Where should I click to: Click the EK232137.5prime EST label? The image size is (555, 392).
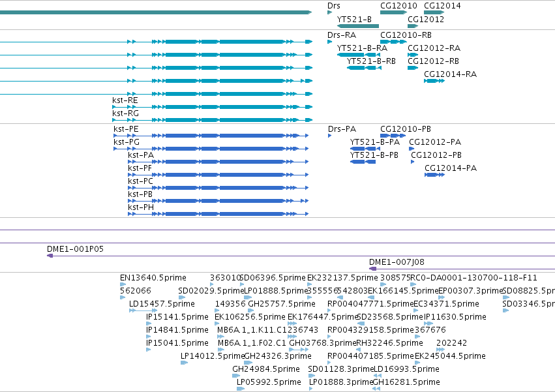click(342, 278)
